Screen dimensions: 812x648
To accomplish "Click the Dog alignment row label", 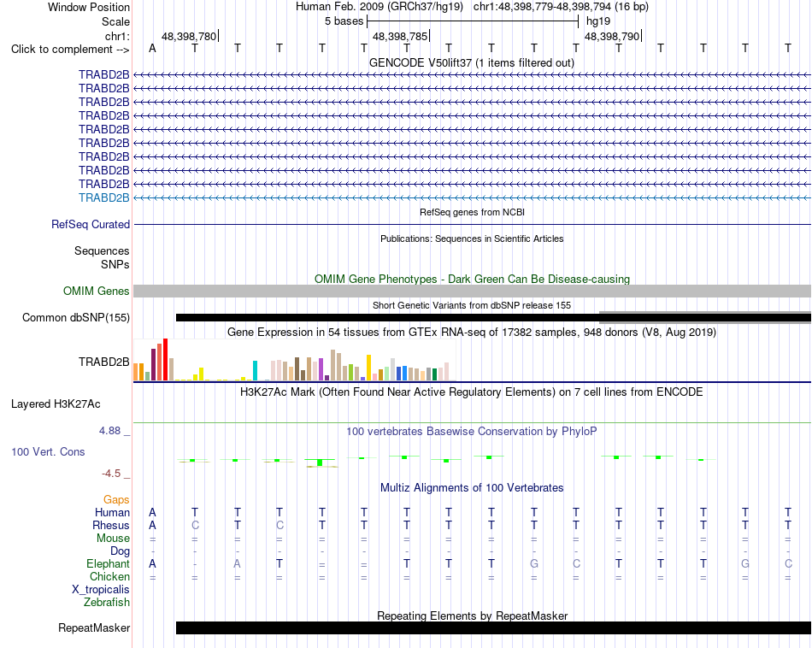I will pos(120,551).
